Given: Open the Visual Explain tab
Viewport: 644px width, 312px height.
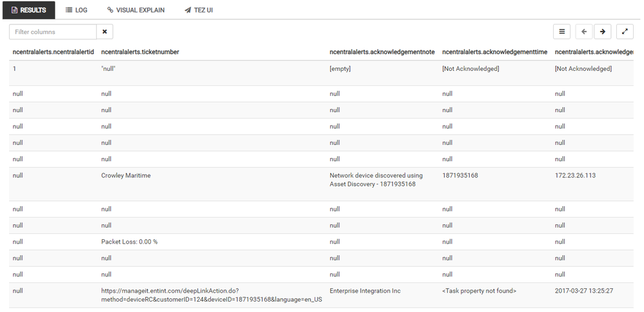Looking at the screenshot, I should pyautogui.click(x=136, y=10).
